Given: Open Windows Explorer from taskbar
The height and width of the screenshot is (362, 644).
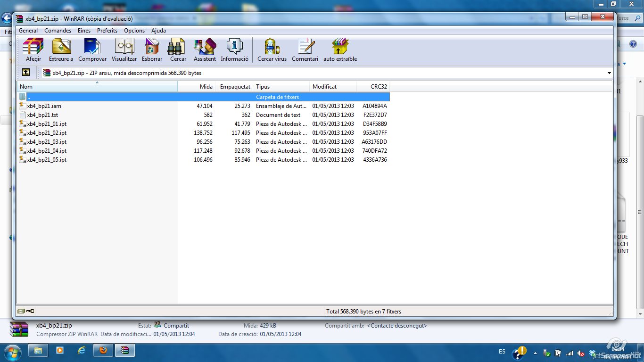Looking at the screenshot, I should pos(38,351).
